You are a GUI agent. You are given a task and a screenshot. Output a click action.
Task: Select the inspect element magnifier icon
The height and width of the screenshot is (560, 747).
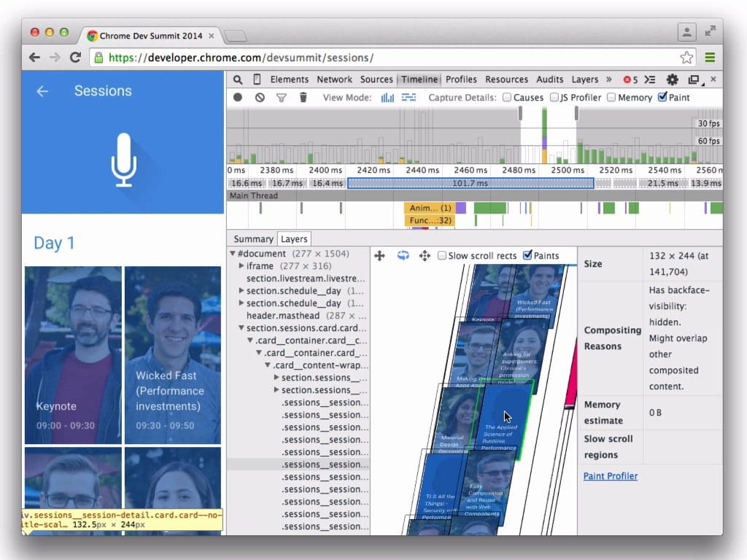(x=237, y=79)
